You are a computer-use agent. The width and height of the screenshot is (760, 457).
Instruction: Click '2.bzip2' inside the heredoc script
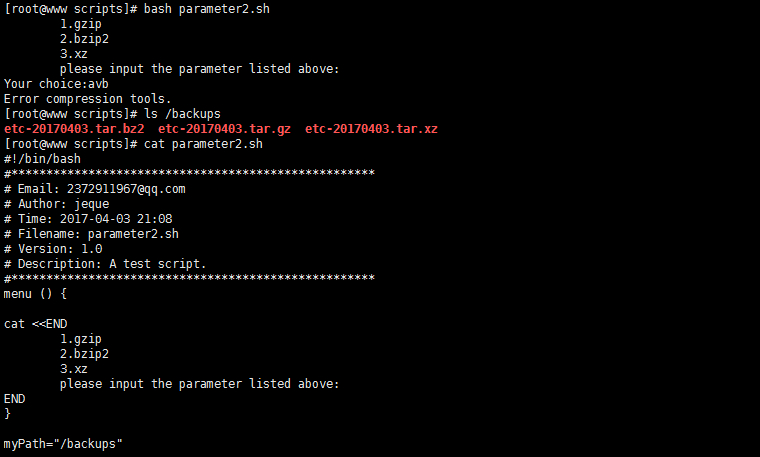click(84, 354)
